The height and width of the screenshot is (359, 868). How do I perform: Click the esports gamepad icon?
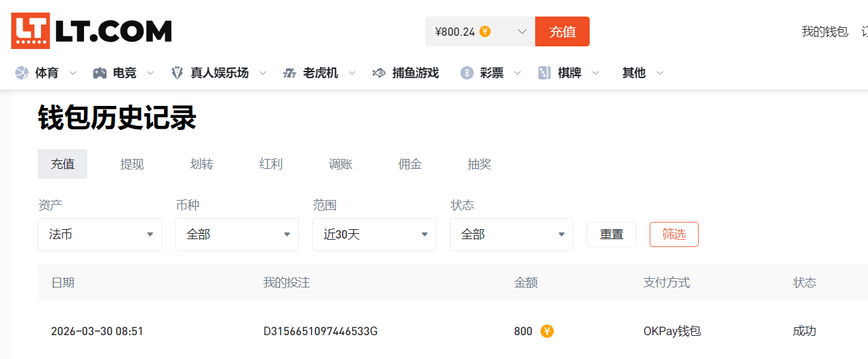tap(100, 73)
